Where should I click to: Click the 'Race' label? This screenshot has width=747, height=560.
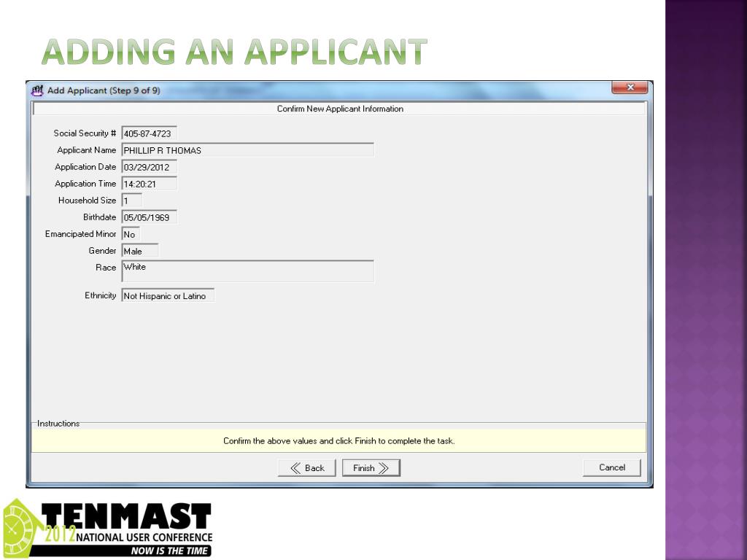coord(106,268)
